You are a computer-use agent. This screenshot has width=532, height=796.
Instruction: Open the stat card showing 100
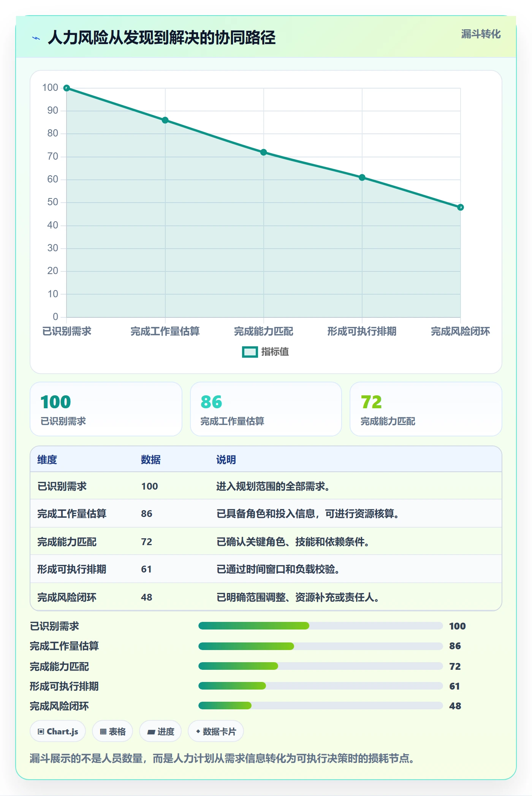tap(106, 409)
